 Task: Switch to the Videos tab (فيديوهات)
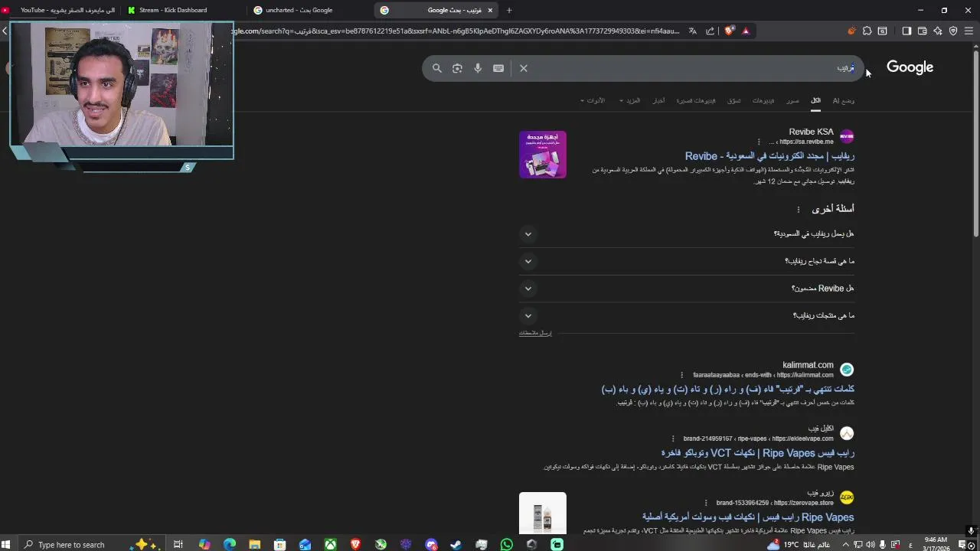coord(763,100)
